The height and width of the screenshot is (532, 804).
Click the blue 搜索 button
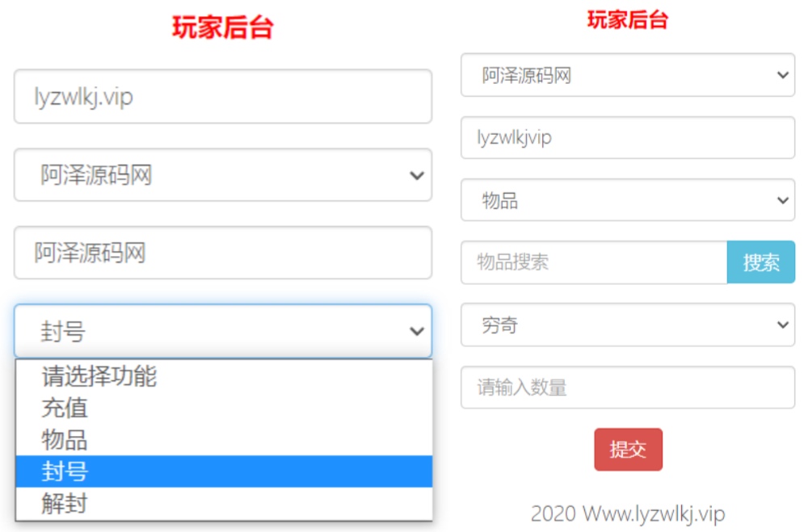(760, 262)
